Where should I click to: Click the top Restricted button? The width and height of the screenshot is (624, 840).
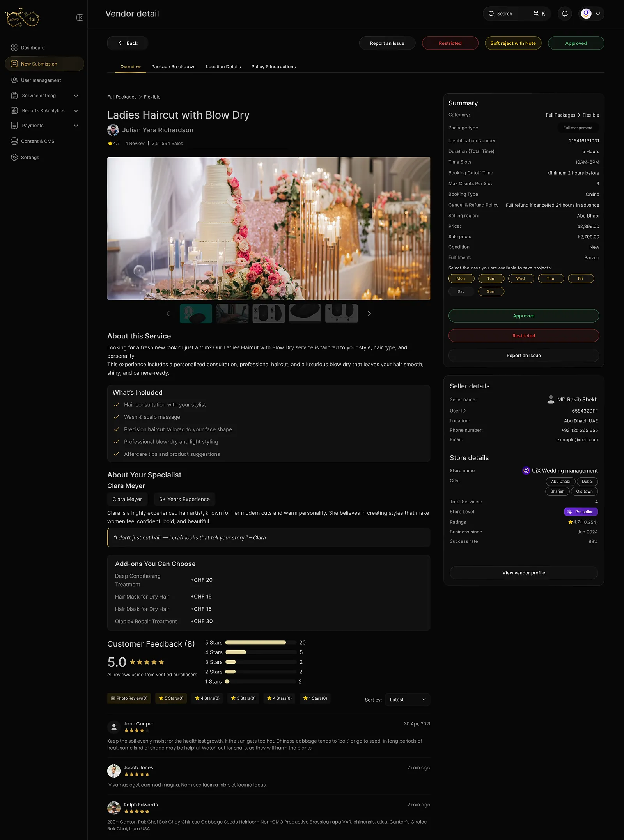[450, 43]
